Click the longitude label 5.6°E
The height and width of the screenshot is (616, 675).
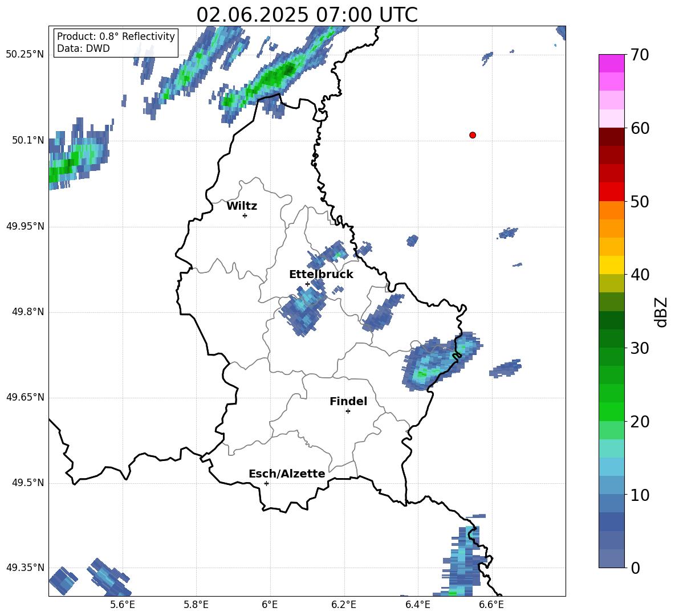coord(123,605)
